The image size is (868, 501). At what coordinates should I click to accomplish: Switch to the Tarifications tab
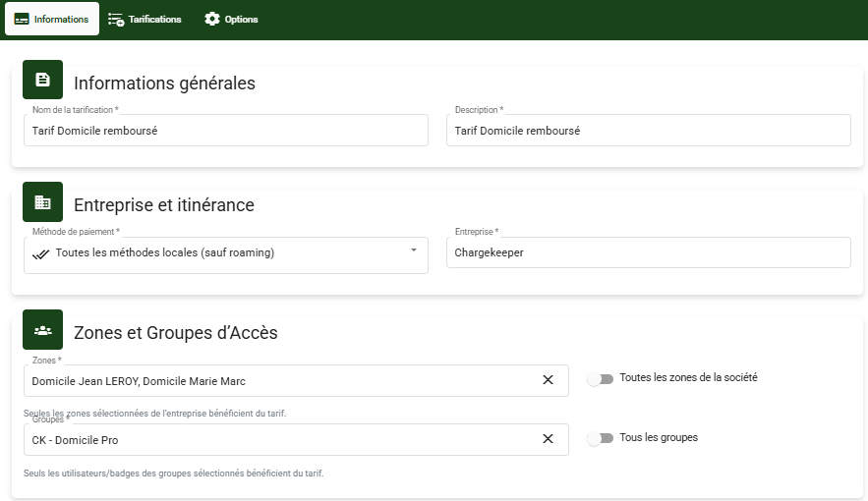coord(145,19)
